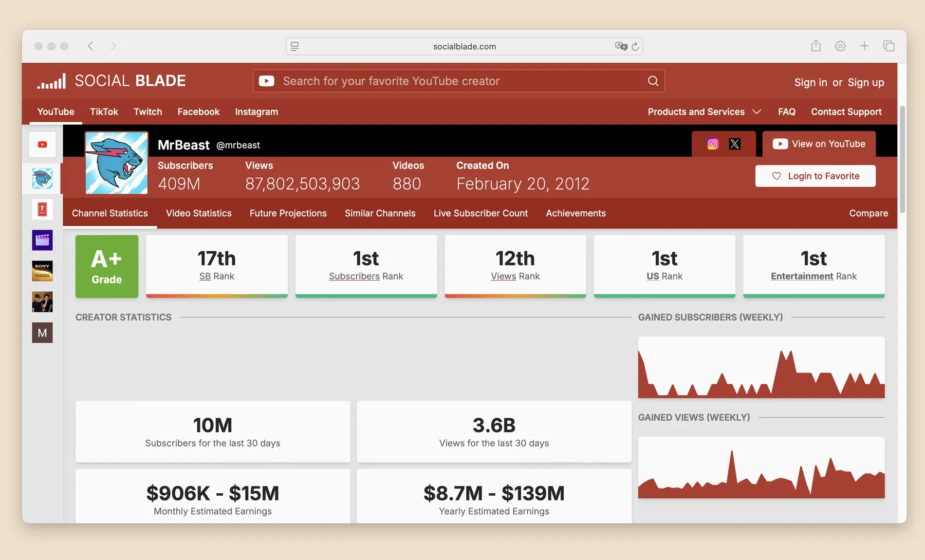Click the page reader icon in address bar
Screen dimensions: 925x560
pyautogui.click(x=295, y=47)
